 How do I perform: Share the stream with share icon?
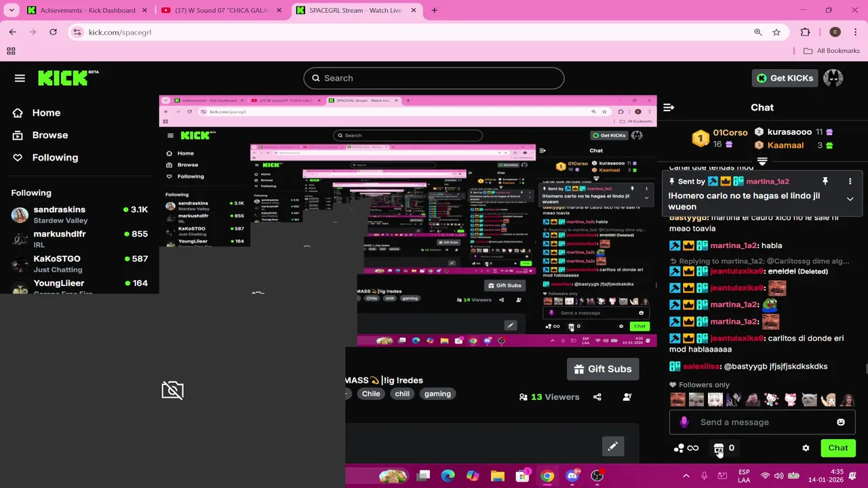tap(597, 397)
